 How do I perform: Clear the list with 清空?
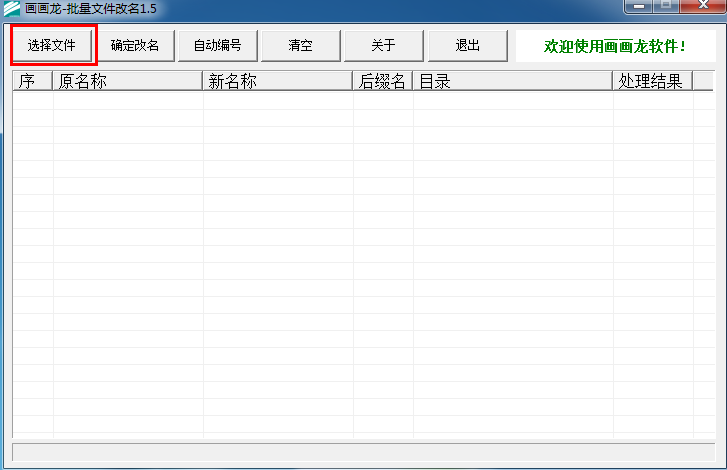(301, 45)
